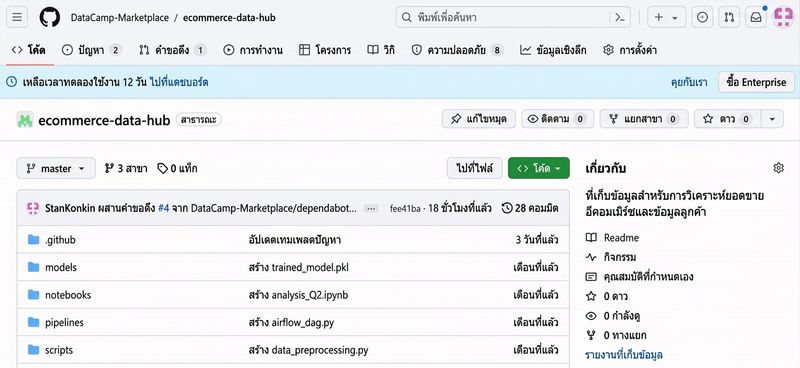Open the สร้าง analysis_Q2.ipynb commit message
This screenshot has height=368, width=800.
[298, 295]
